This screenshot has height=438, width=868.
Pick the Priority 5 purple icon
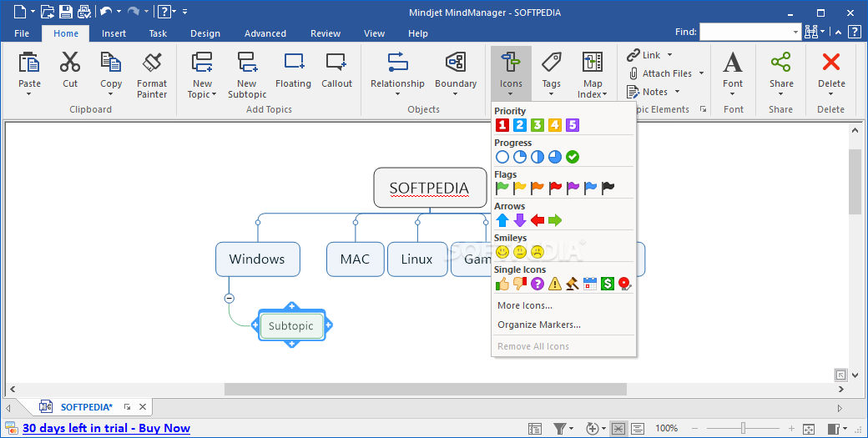573,125
